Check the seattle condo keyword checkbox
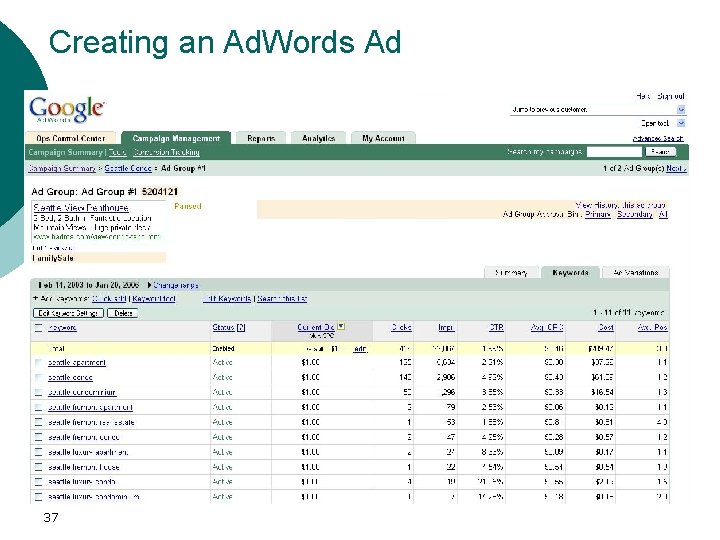This screenshot has height=540, width=720. (x=39, y=377)
